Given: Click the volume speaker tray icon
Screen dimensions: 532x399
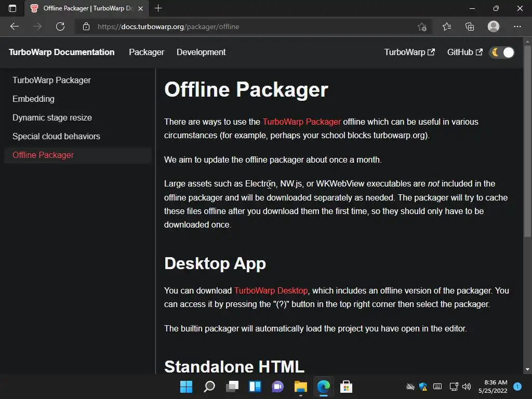Looking at the screenshot, I should tap(467, 387).
